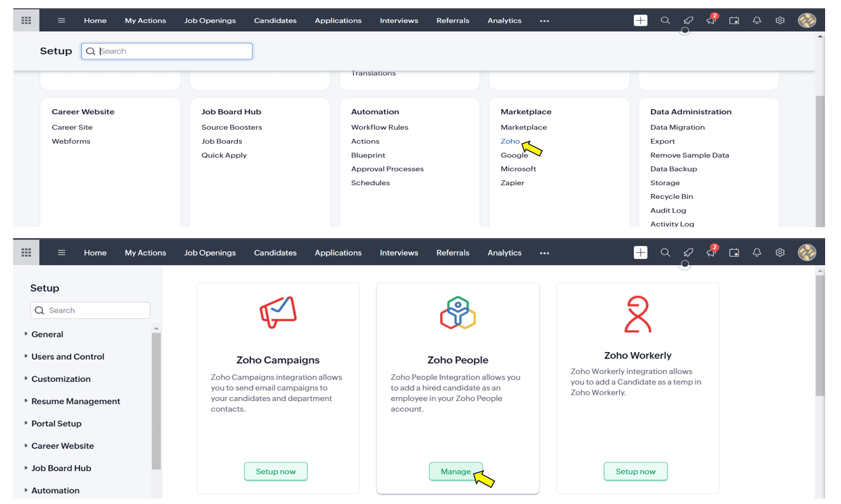841x504 pixels.
Task: Expand the General section in Setup sidebar
Action: point(46,334)
